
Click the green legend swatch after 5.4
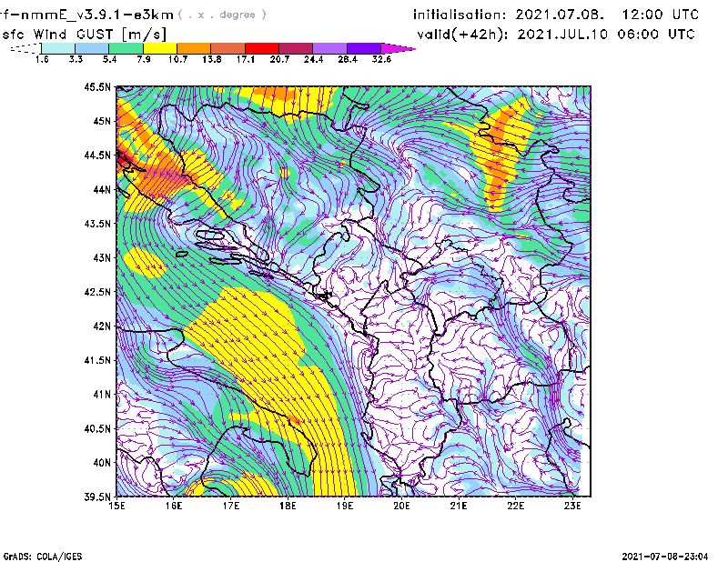coord(126,48)
